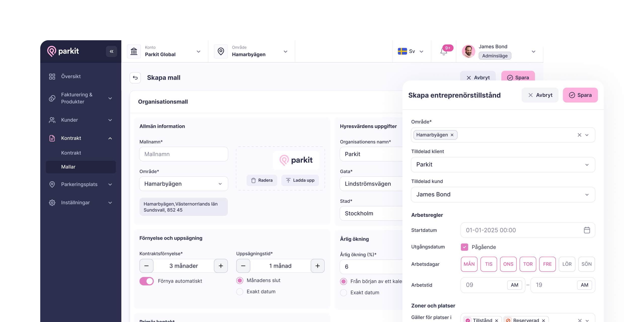Select the Mallar submenu item
Image resolution: width=644 pixels, height=322 pixels.
[x=68, y=167]
